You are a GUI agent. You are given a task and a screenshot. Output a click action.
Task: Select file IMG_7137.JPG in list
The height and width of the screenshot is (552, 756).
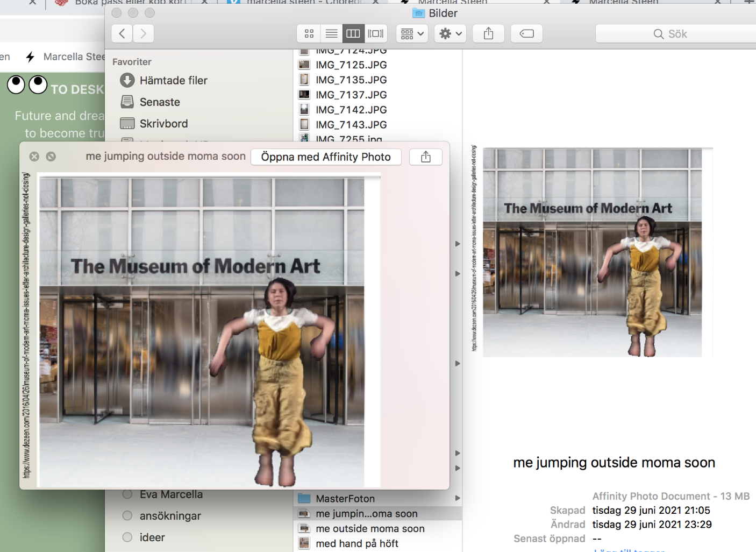click(x=351, y=95)
